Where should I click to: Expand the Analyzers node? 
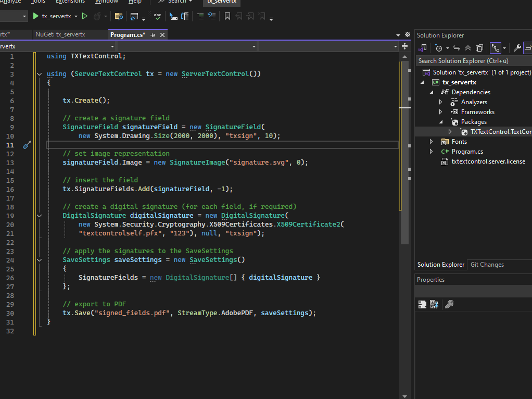(441, 102)
